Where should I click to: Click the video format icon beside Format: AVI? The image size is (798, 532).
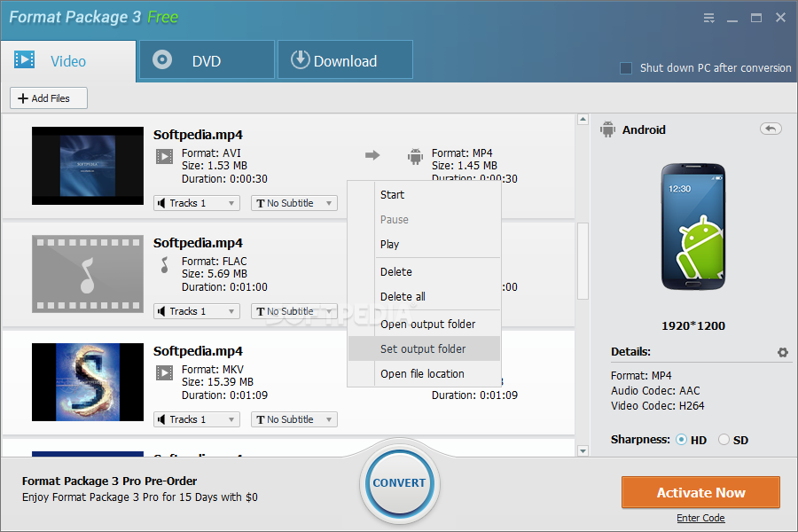point(164,156)
